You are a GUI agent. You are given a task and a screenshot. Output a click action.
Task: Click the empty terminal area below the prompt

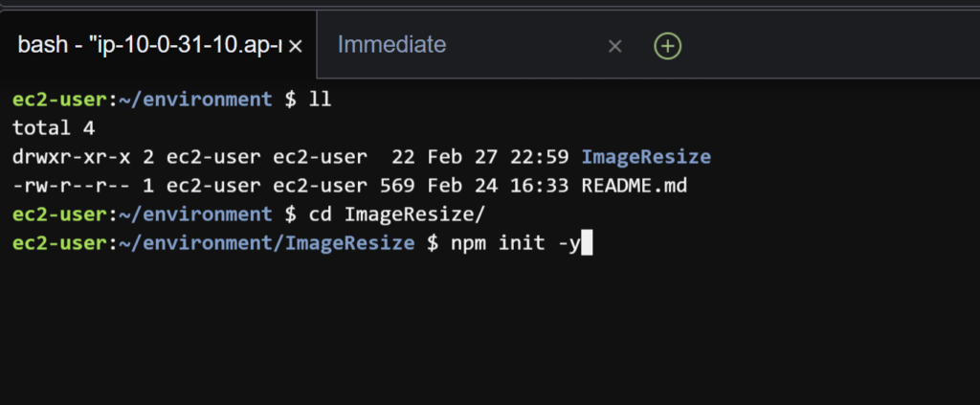(479, 335)
